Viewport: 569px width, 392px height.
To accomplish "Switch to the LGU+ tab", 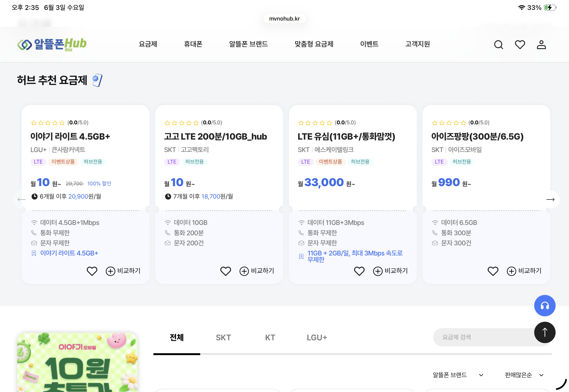I will [317, 338].
